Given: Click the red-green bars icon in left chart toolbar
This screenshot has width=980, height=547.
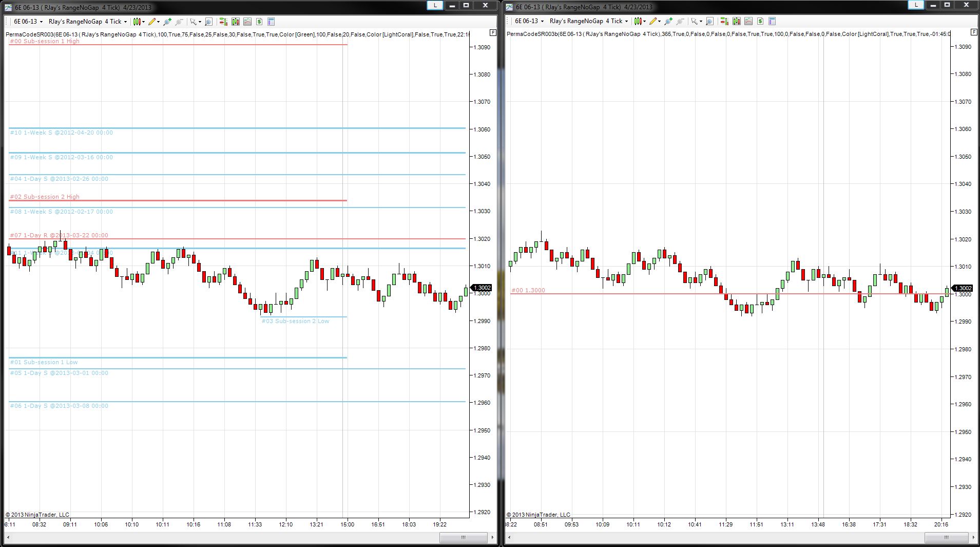Looking at the screenshot, I should 223,22.
